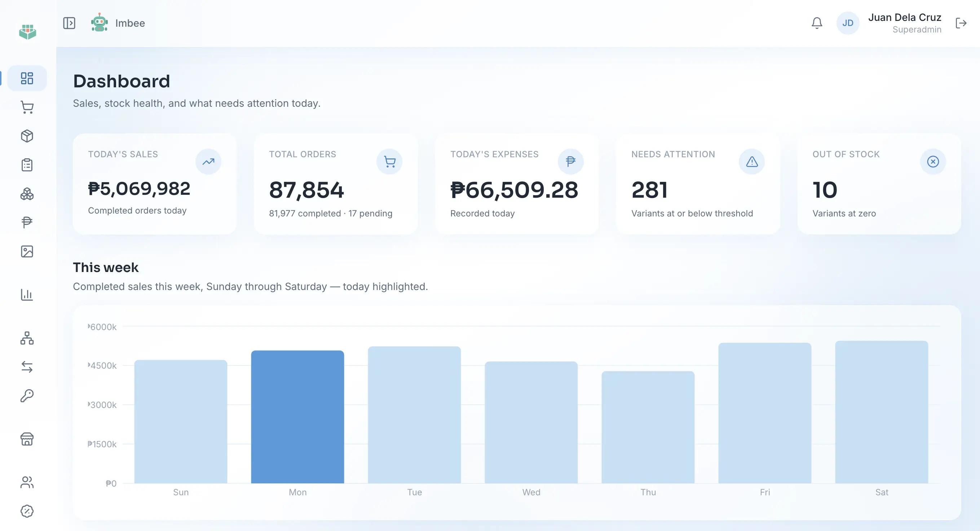Screen dimensions: 980x531
Task: Click the Today's Expenses amount ₱66,509.28
Action: click(514, 190)
